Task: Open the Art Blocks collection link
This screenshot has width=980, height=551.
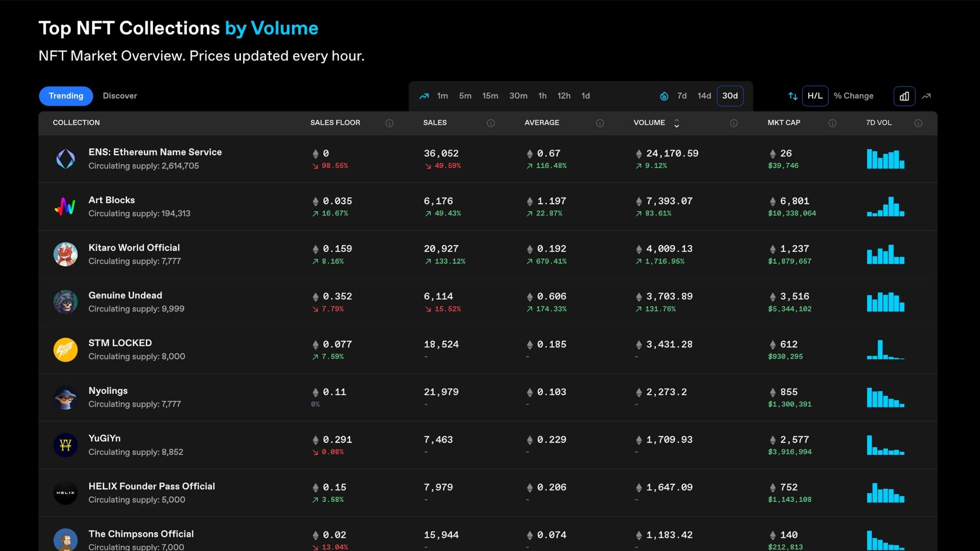Action: (x=112, y=200)
